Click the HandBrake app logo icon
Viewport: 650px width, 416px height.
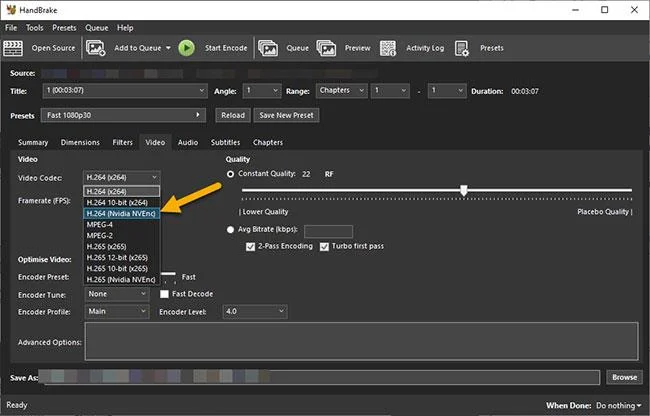point(11,10)
